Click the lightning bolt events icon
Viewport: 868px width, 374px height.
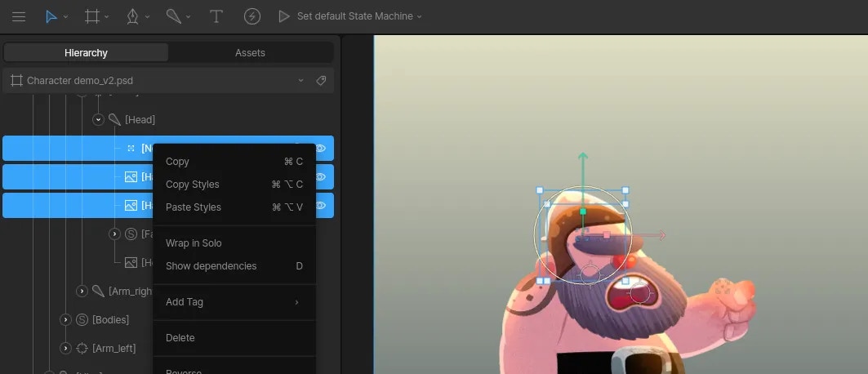(x=251, y=16)
